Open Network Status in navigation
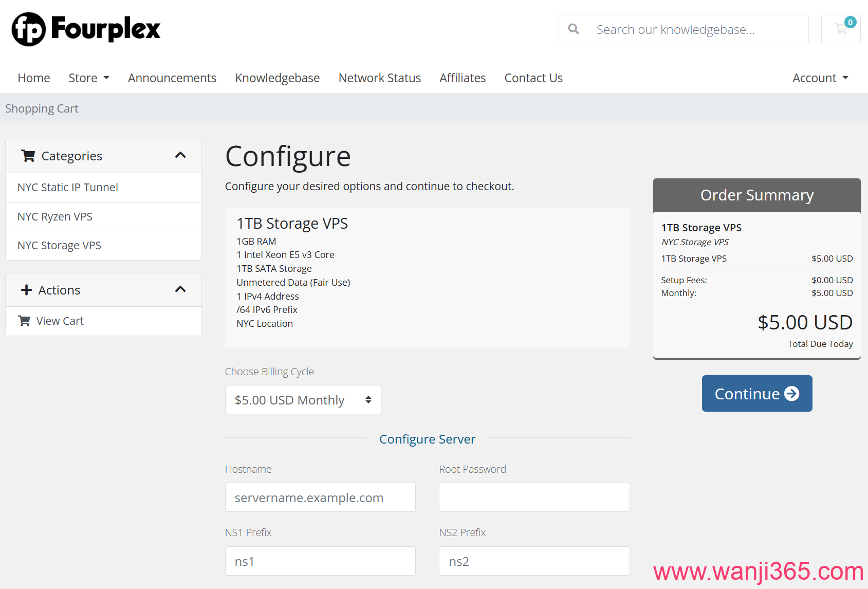The image size is (868, 589). coord(379,78)
